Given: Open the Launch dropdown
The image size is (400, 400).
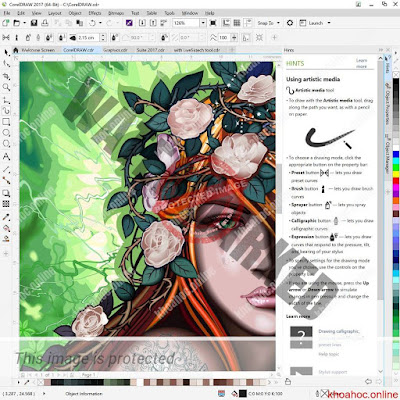Looking at the screenshot, I should [x=315, y=23].
